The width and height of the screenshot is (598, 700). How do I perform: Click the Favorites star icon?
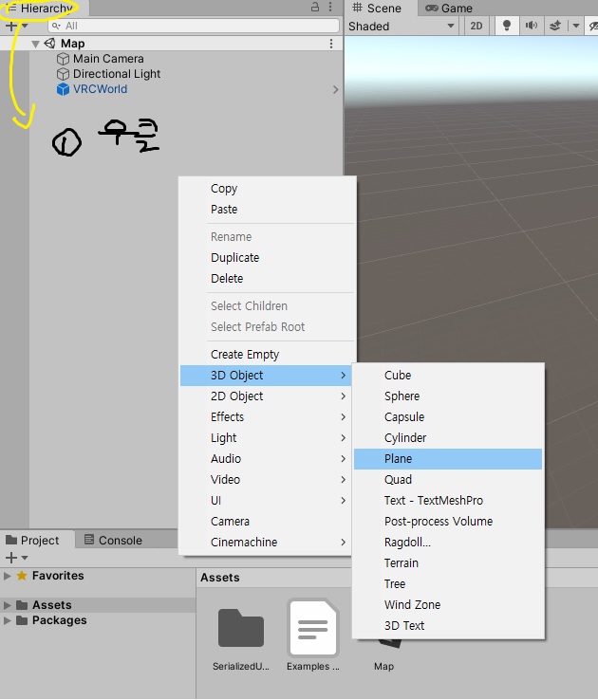tap(22, 576)
